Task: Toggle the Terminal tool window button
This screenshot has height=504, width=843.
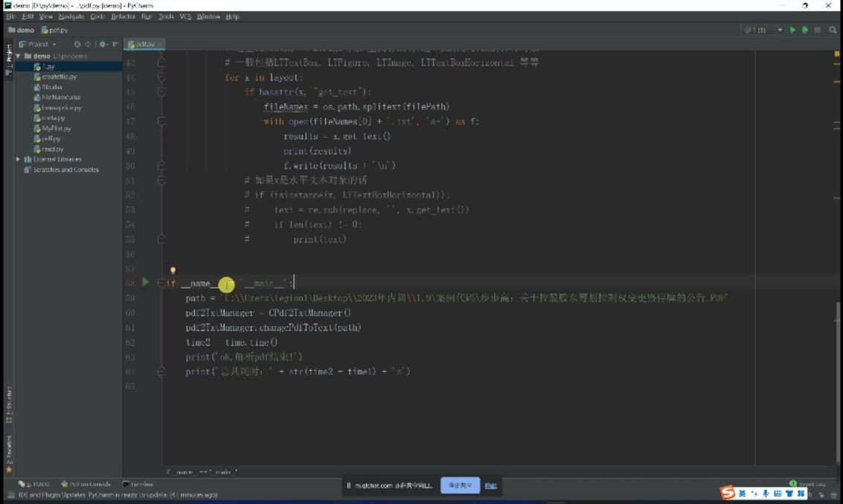Action: click(x=138, y=484)
